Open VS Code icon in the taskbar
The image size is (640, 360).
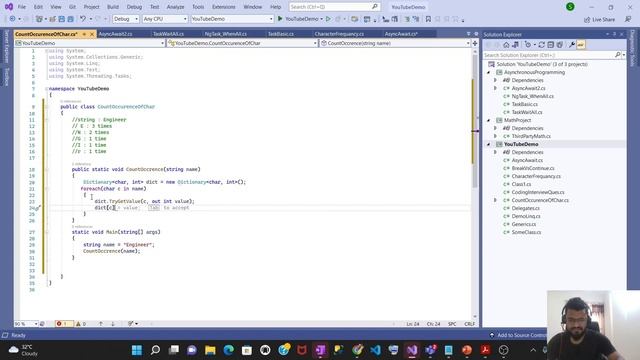coord(376,350)
